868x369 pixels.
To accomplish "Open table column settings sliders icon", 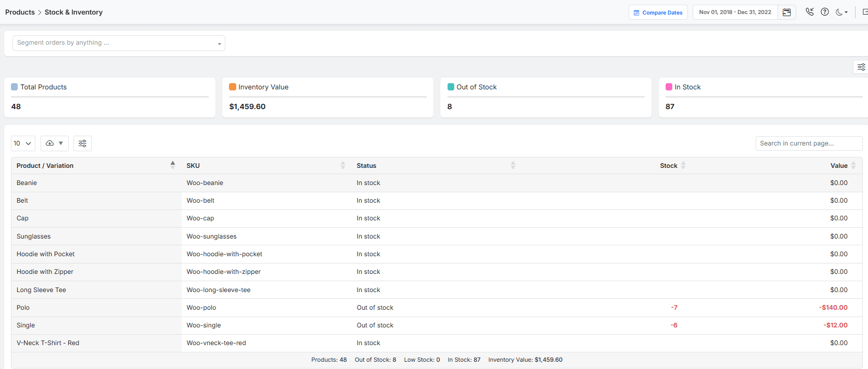I will pos(82,143).
